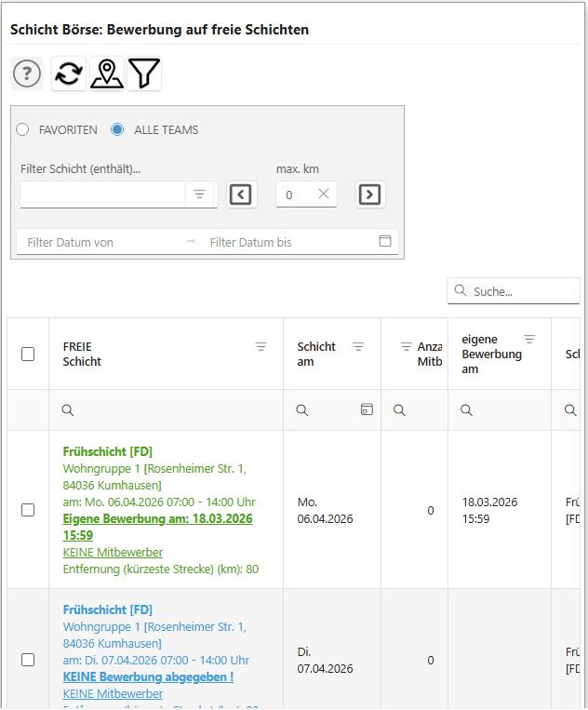Open the Filter Schicht dropdown list
The width and height of the screenshot is (588, 710).
[199, 194]
